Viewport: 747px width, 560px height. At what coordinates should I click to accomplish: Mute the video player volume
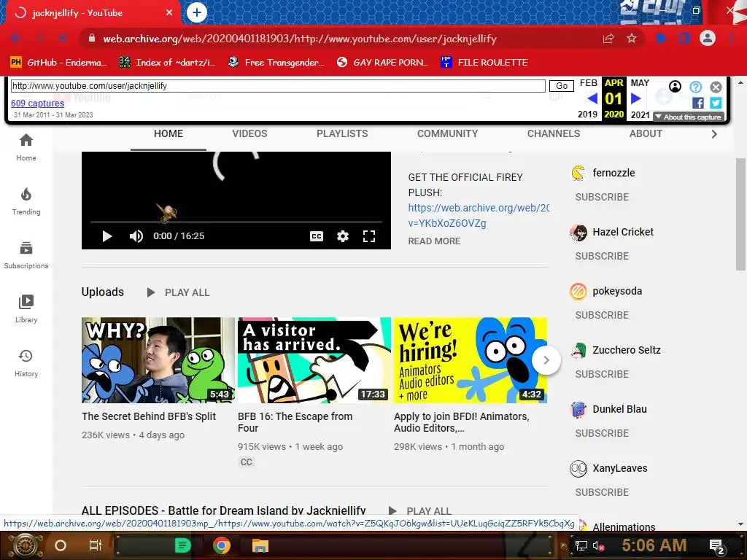136,236
